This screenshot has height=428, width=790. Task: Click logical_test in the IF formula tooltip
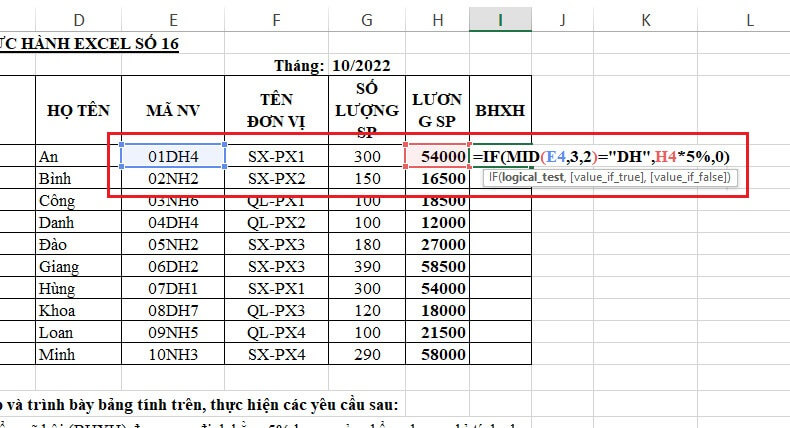click(x=533, y=177)
